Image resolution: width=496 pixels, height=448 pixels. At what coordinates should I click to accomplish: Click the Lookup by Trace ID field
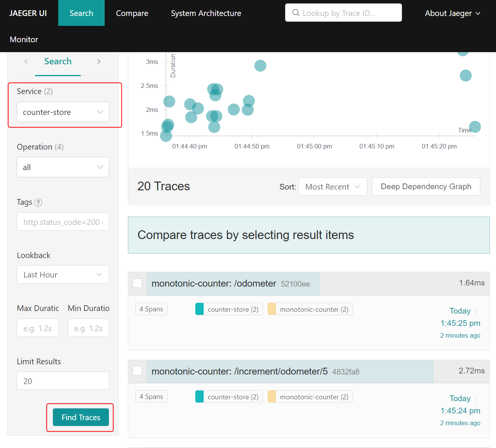pos(343,13)
